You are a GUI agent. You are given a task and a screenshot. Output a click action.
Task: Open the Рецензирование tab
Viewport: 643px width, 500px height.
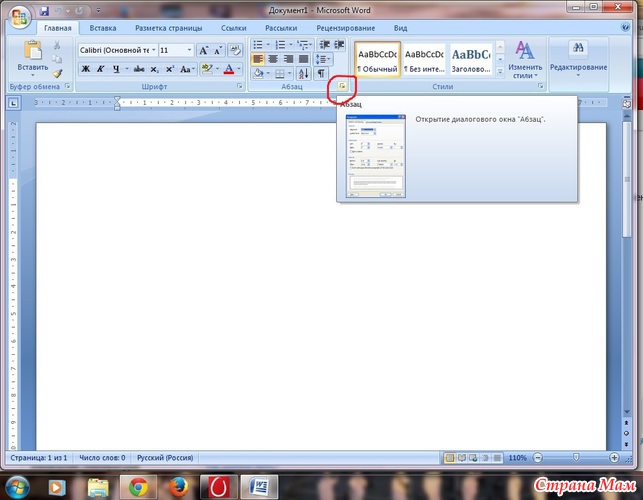[x=345, y=28]
